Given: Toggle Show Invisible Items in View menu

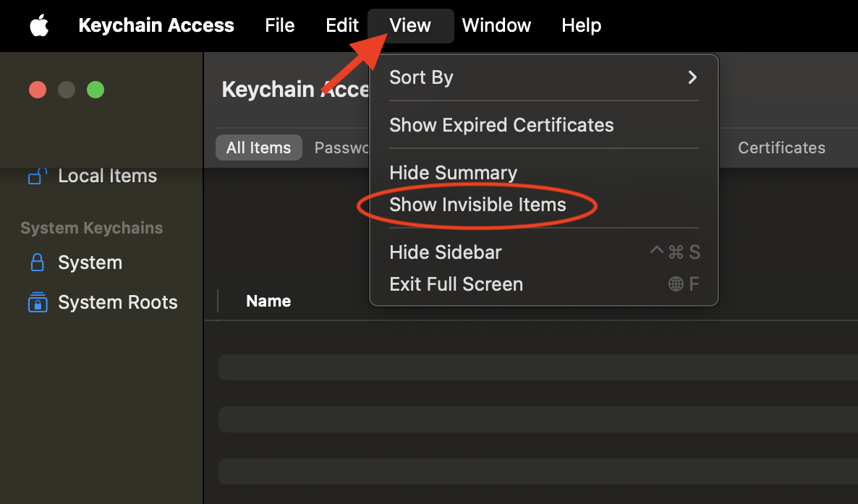Looking at the screenshot, I should point(477,205).
